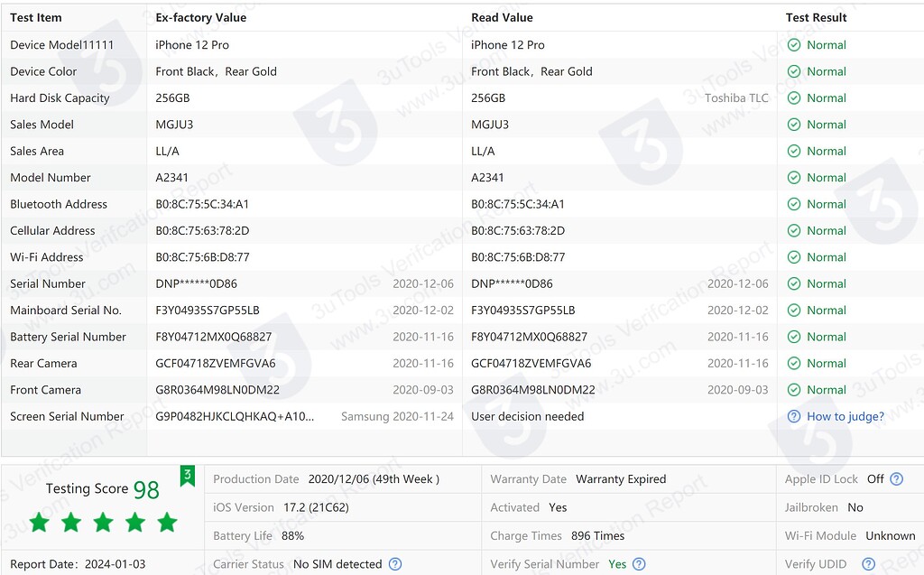Click the Apple ID Lock help icon

[x=896, y=479]
